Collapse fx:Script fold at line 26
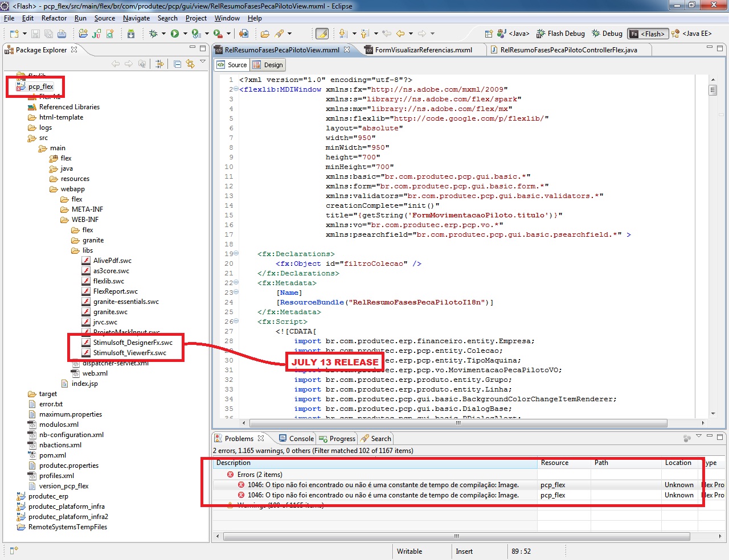729x560 pixels. point(236,322)
